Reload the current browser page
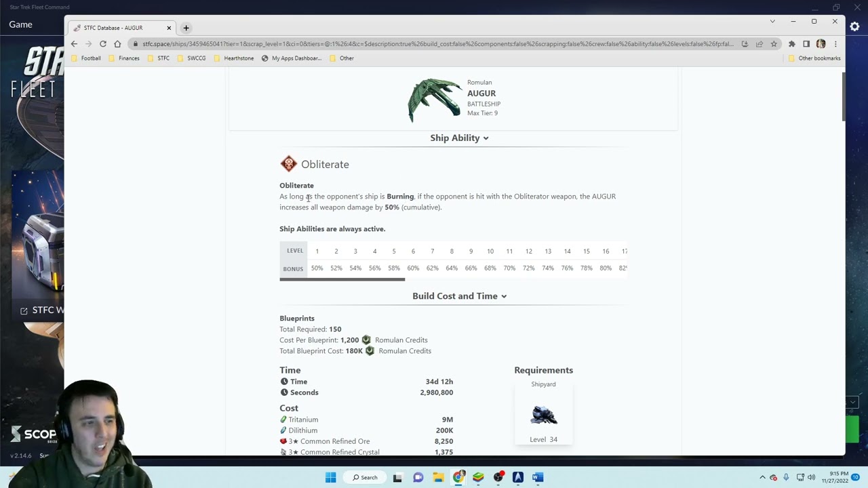 [x=103, y=44]
